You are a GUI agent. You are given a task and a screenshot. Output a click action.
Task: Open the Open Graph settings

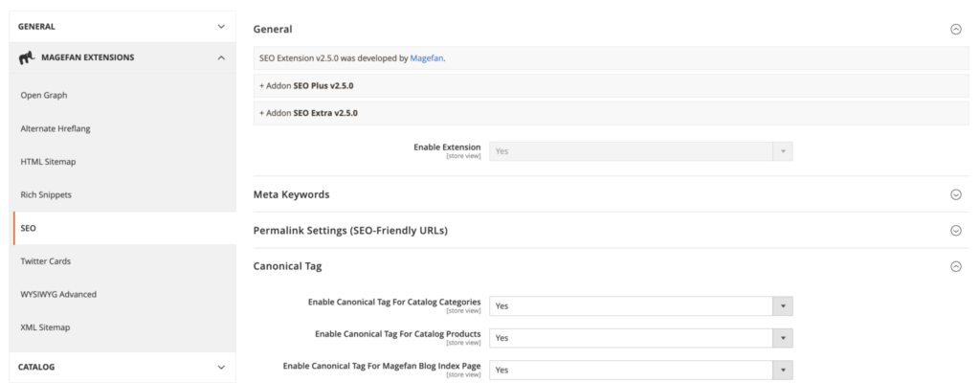tap(44, 95)
